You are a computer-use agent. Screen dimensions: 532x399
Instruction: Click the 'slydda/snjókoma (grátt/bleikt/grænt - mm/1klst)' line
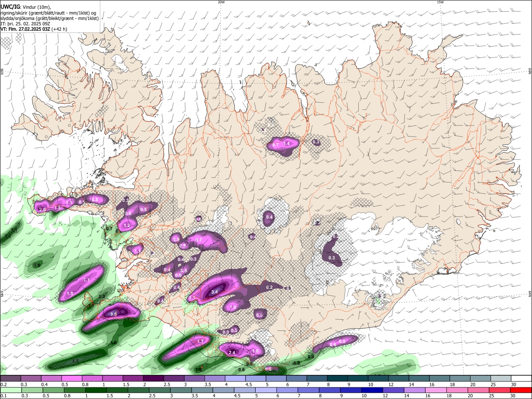click(x=49, y=18)
